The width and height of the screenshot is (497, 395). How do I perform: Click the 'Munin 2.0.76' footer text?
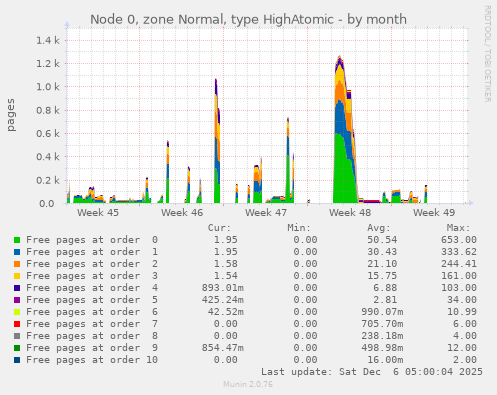248,384
